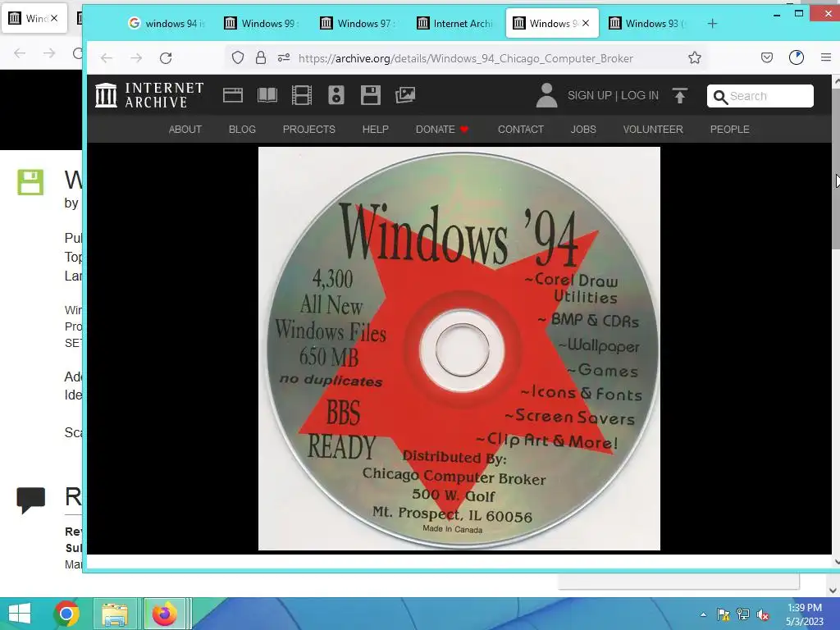Click the network tray icon
This screenshot has width=840, height=630.
tap(743, 614)
